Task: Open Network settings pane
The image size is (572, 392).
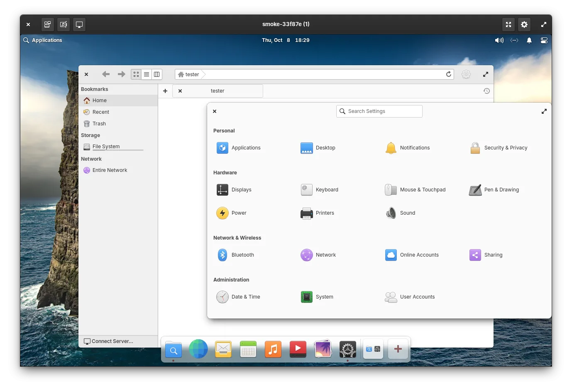Action: [318, 255]
